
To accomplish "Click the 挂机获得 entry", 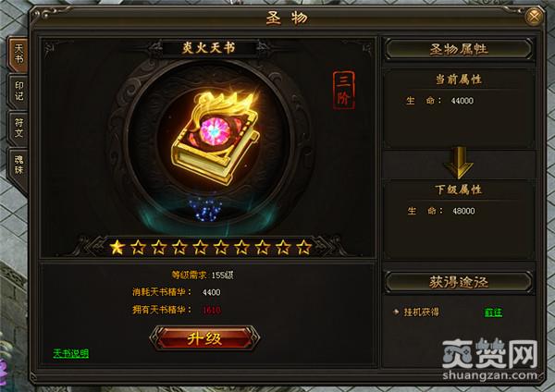I will (x=421, y=312).
